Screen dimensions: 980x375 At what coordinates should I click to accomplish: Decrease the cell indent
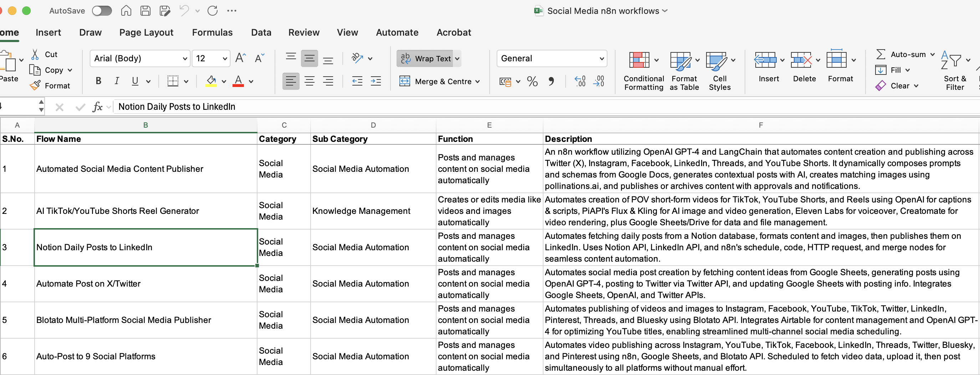pyautogui.click(x=357, y=81)
